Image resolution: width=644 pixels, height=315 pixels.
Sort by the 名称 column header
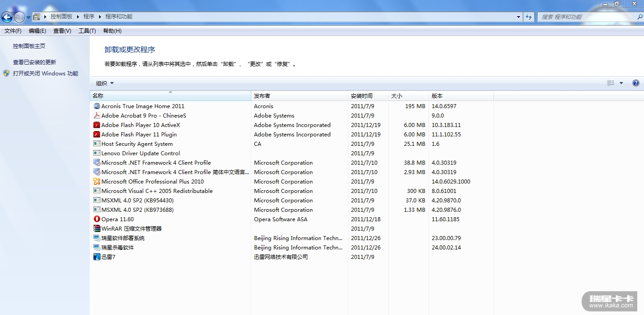[x=171, y=96]
